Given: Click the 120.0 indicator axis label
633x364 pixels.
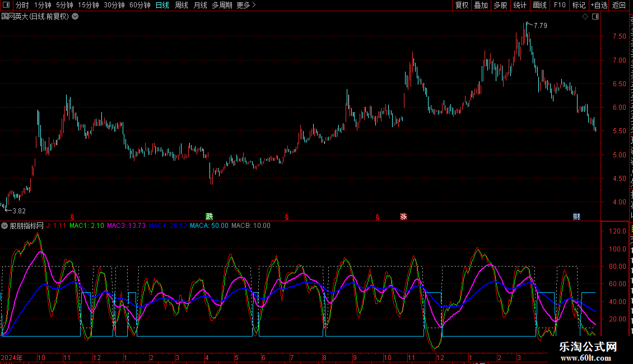Looking at the screenshot, I should (x=617, y=231).
